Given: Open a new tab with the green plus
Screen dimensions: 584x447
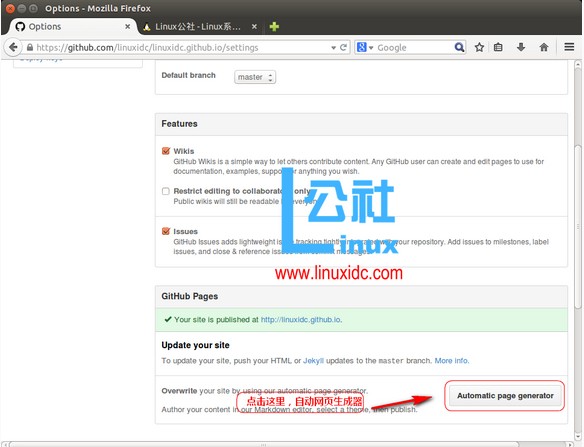Looking at the screenshot, I should coord(274,26).
